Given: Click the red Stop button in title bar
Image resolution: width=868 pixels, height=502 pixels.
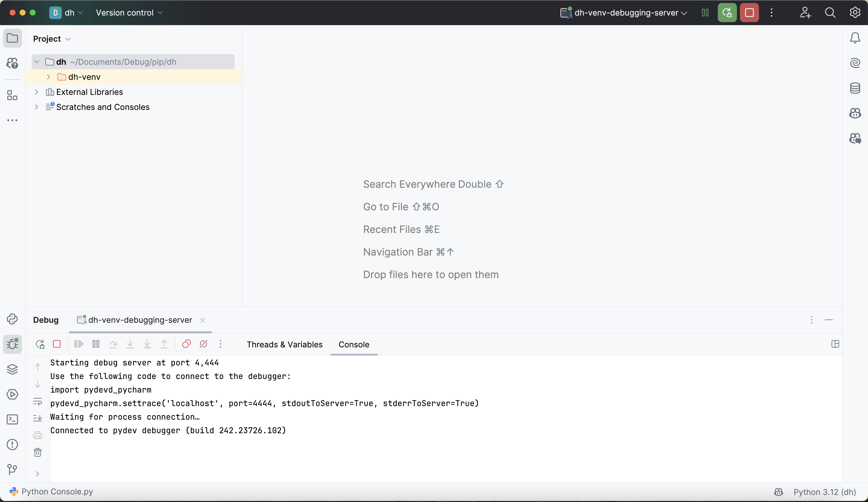Looking at the screenshot, I should [749, 13].
